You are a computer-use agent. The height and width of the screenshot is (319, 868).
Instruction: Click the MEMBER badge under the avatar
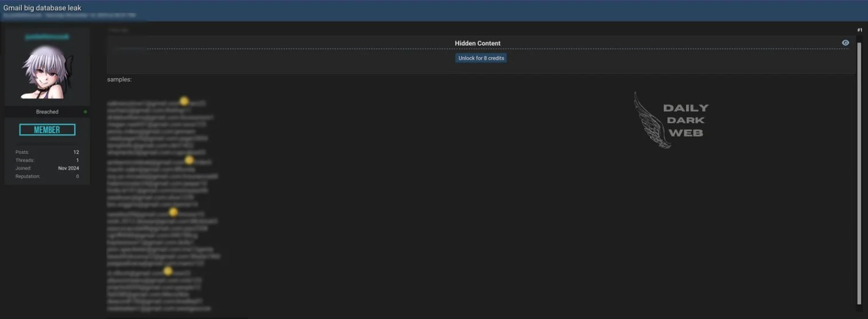[x=47, y=130]
